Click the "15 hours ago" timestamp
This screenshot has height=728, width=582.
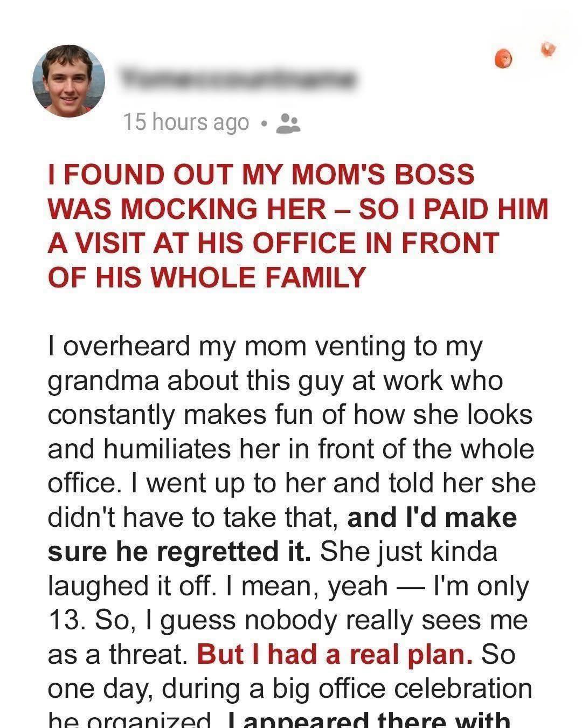(x=186, y=122)
